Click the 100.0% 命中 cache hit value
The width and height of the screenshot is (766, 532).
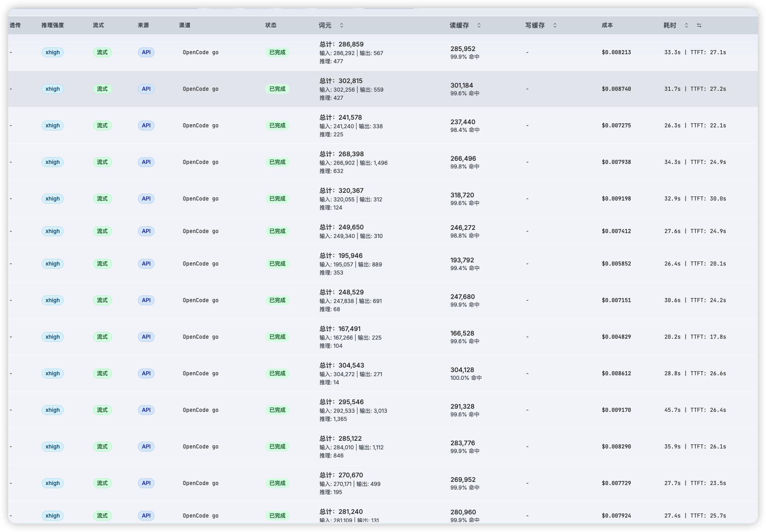pyautogui.click(x=466, y=378)
